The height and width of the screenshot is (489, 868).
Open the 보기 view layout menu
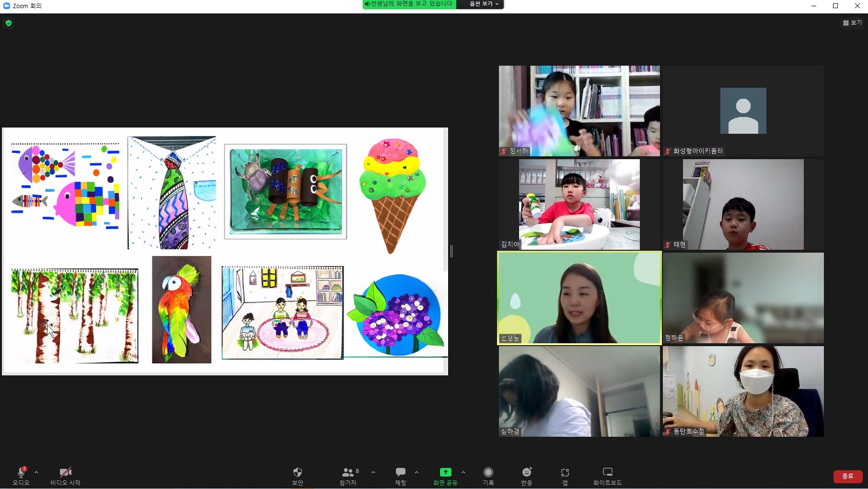click(x=852, y=23)
